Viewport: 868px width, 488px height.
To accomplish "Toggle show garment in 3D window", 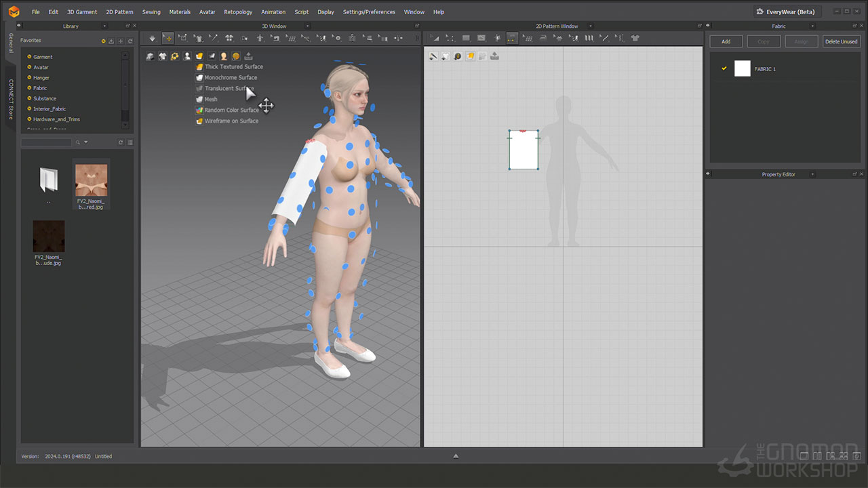I will point(163,56).
